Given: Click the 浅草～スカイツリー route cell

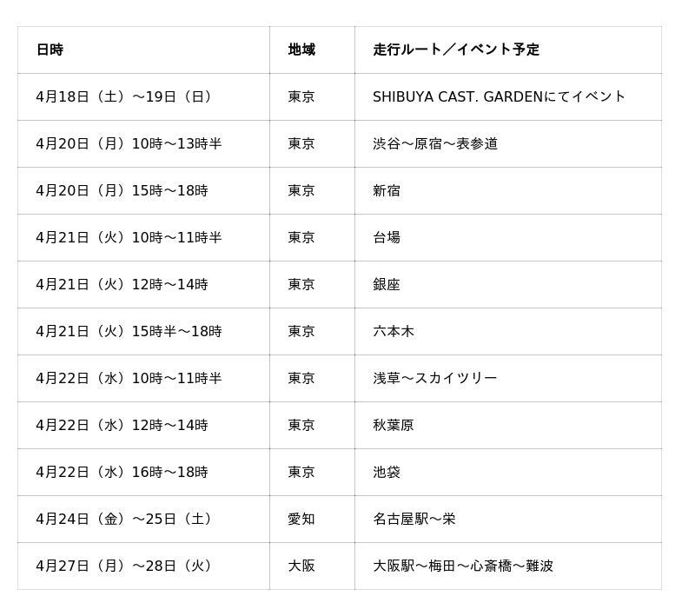Looking at the screenshot, I should (435, 379).
